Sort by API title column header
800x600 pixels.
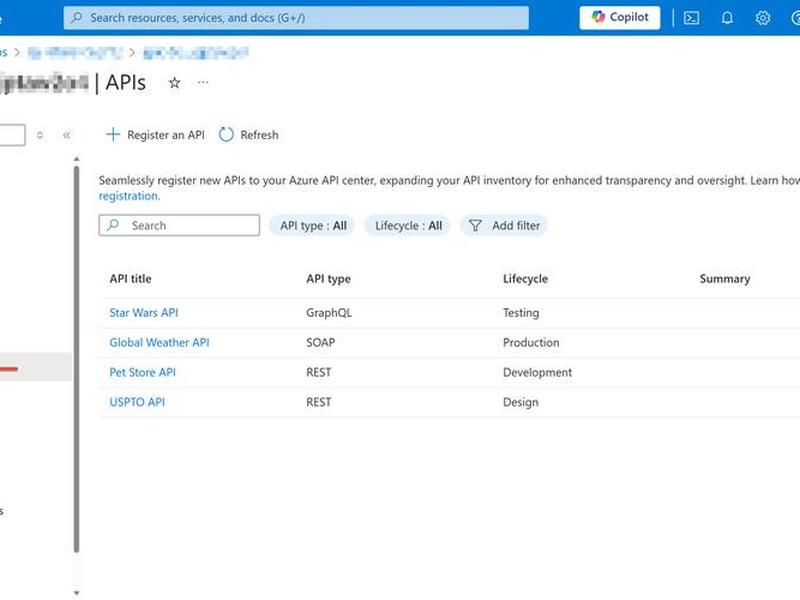pos(131,279)
